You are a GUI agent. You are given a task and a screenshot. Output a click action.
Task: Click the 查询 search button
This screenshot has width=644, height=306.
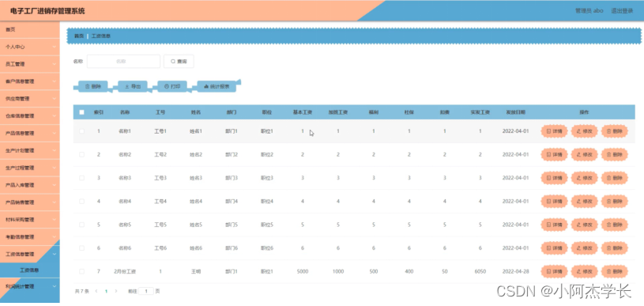(179, 61)
